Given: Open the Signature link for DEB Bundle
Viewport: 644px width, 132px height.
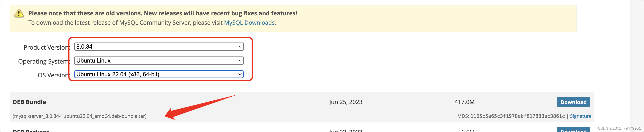Looking at the screenshot, I should (x=581, y=116).
